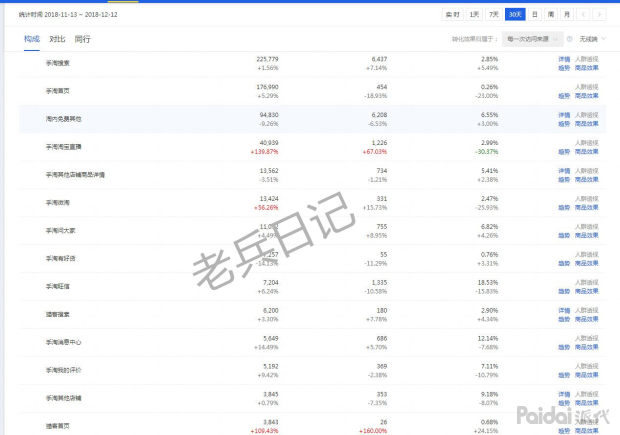Click 商品效果 link in 手淘淘宝直播 row
Viewport: 620px width, 435px height.
click(x=586, y=152)
